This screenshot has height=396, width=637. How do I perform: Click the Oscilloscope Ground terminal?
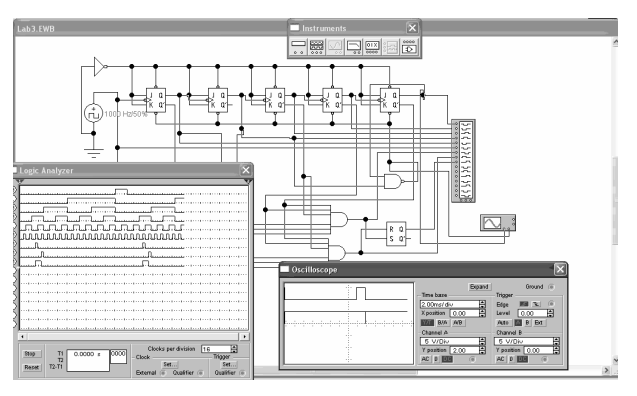pyautogui.click(x=551, y=287)
